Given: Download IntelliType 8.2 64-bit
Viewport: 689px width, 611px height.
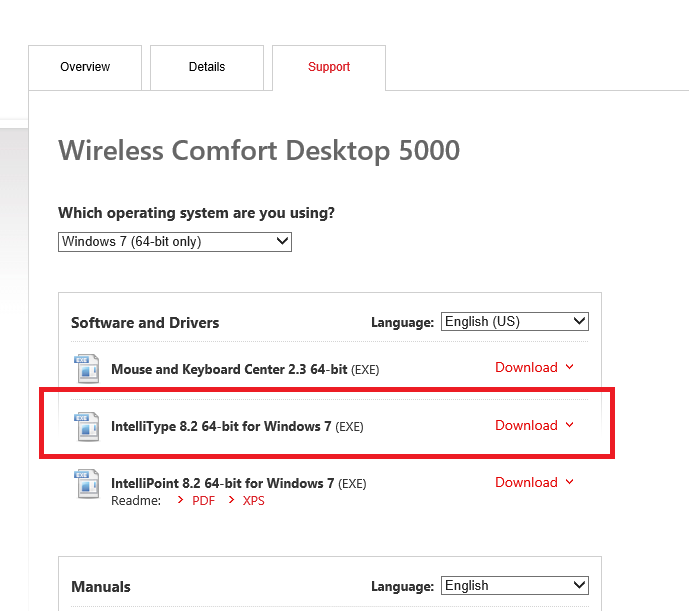Looking at the screenshot, I should coord(526,426).
